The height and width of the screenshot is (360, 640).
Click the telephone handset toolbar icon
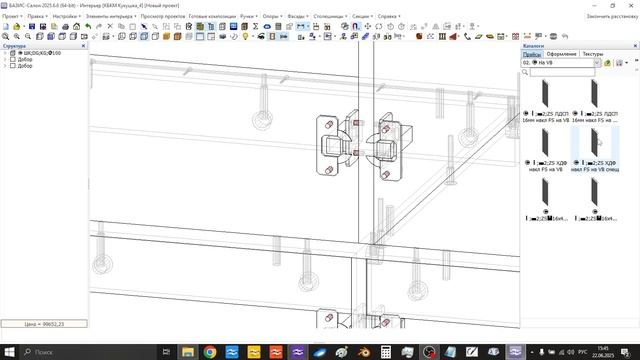(467, 37)
